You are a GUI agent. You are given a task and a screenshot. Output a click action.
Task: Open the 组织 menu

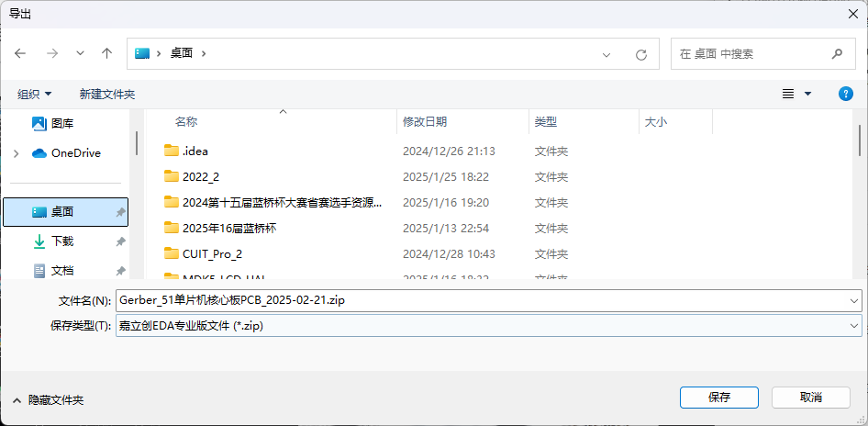click(x=35, y=94)
